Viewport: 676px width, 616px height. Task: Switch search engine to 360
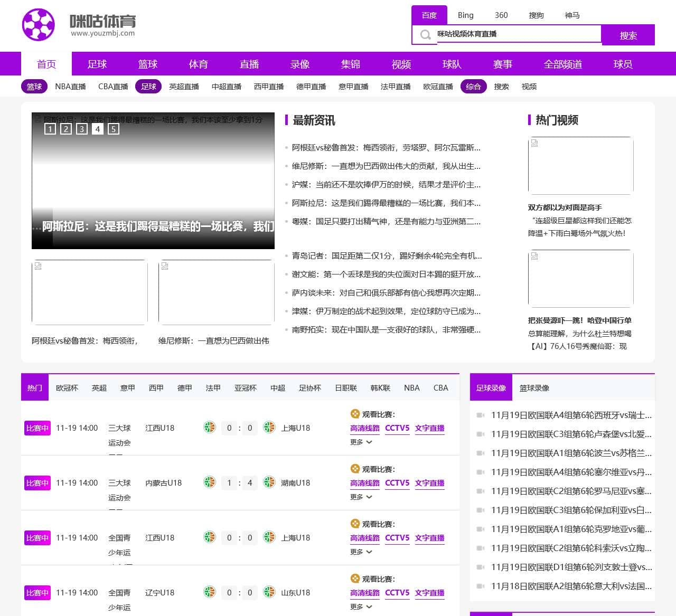tap(501, 15)
